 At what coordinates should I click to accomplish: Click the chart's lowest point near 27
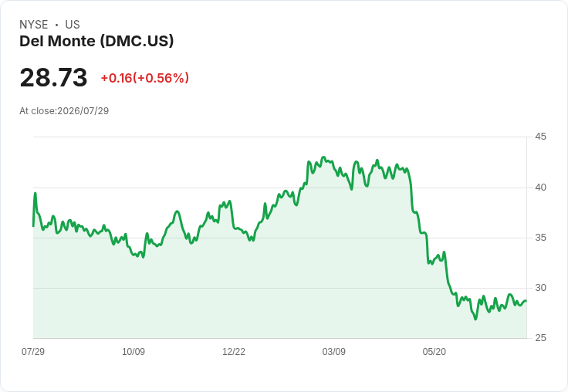(475, 319)
